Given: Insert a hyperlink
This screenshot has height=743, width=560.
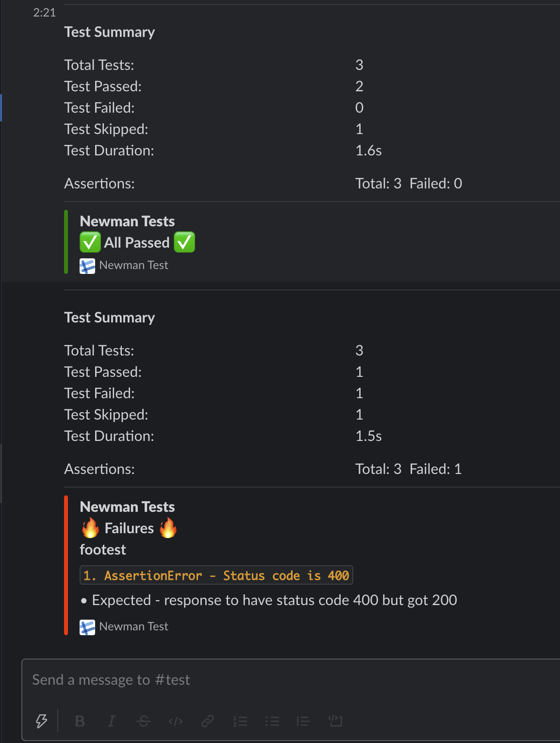Looking at the screenshot, I should [208, 721].
